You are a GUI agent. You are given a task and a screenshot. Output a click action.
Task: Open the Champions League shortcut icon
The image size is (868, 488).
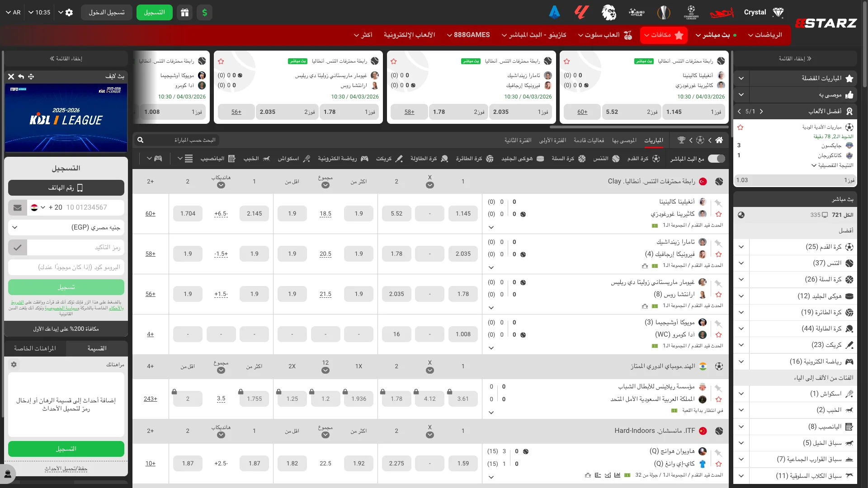click(x=691, y=13)
